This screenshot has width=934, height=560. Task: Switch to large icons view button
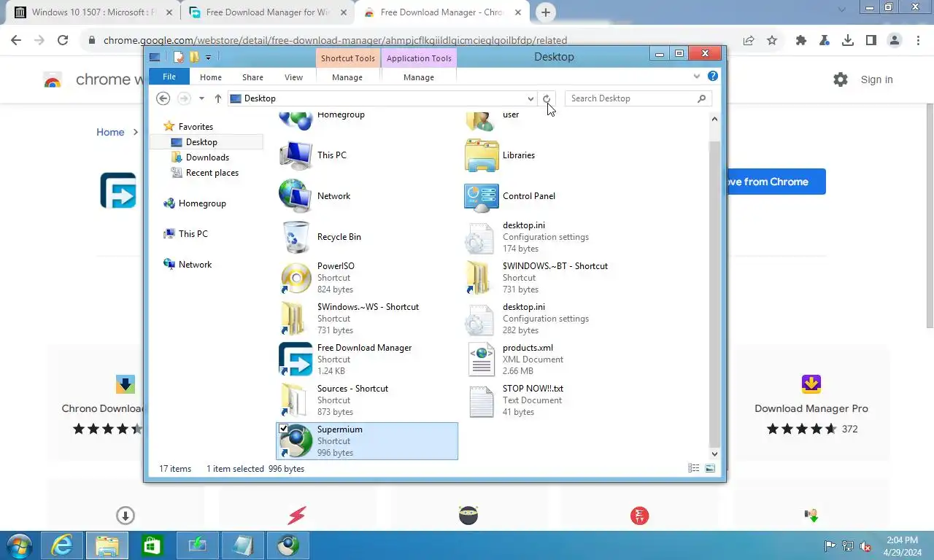[710, 468]
